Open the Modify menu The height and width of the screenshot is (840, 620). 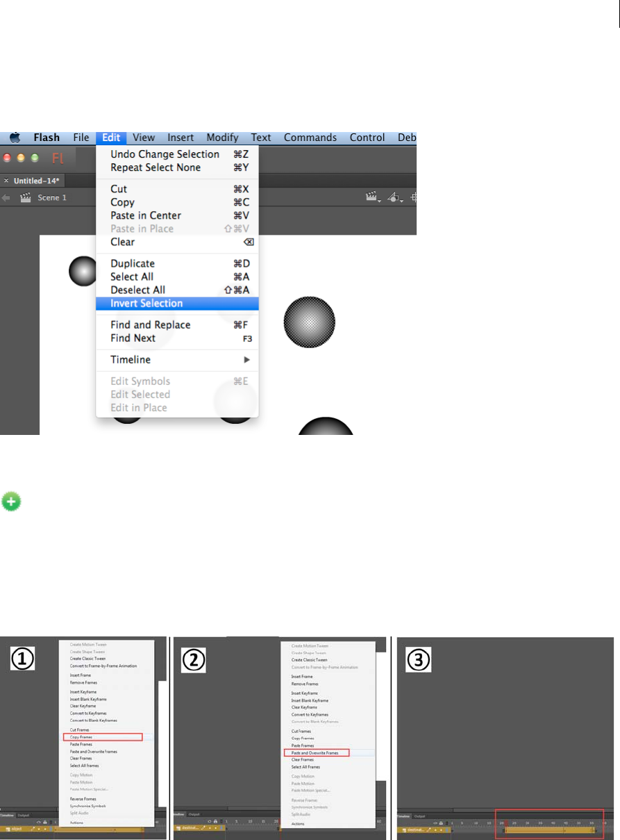point(222,138)
